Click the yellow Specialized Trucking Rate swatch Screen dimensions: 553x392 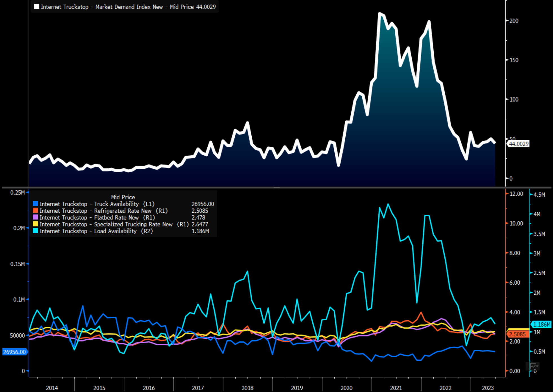[x=35, y=224]
